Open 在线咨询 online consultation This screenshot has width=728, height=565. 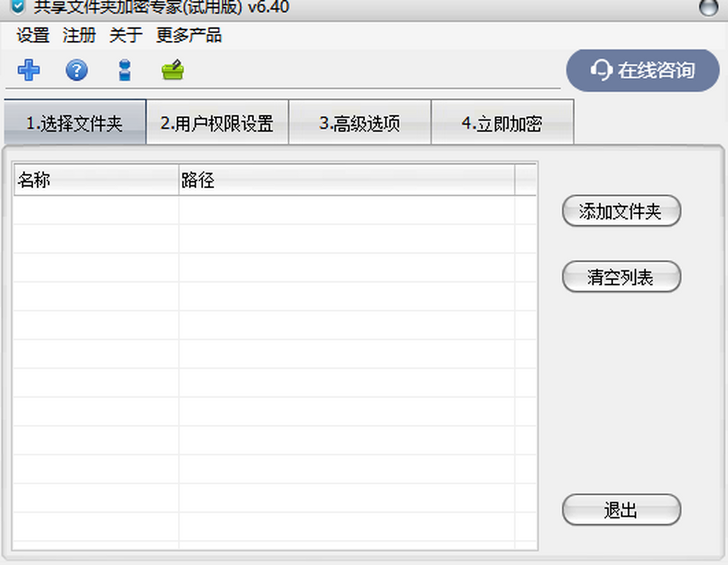click(x=642, y=70)
